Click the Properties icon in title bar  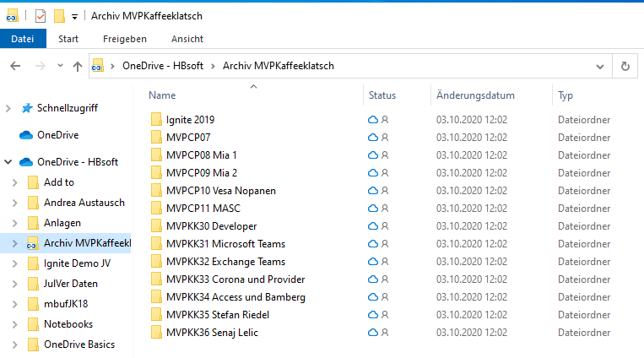point(40,16)
